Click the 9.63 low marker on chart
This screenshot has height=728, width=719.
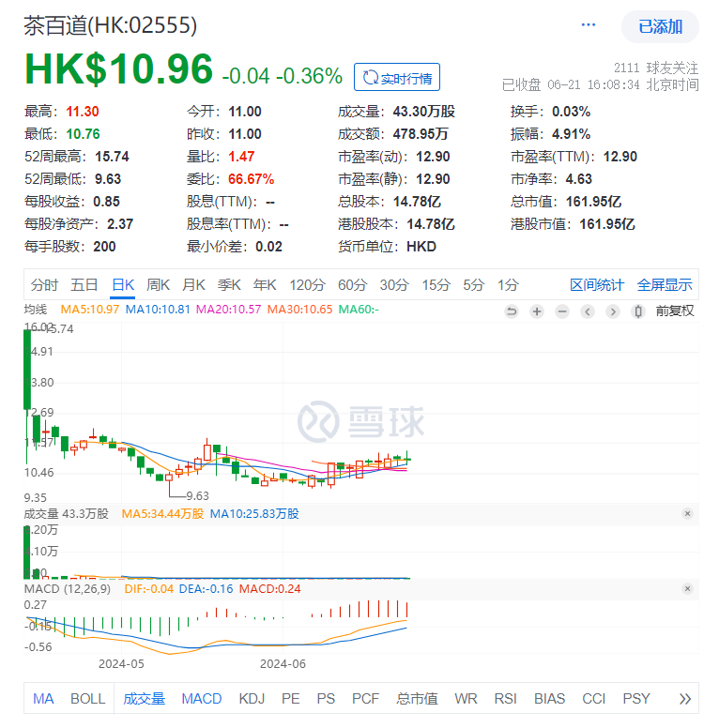197,496
